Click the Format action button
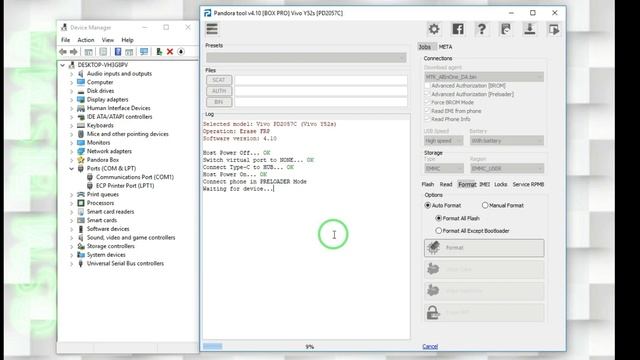This screenshot has height=360, width=640. (484, 248)
